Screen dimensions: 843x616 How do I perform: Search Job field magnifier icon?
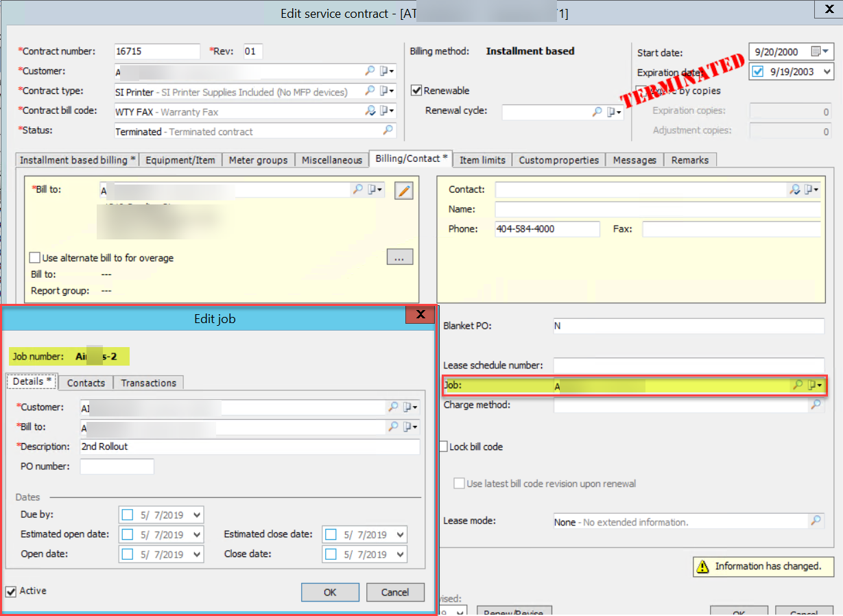(x=798, y=386)
